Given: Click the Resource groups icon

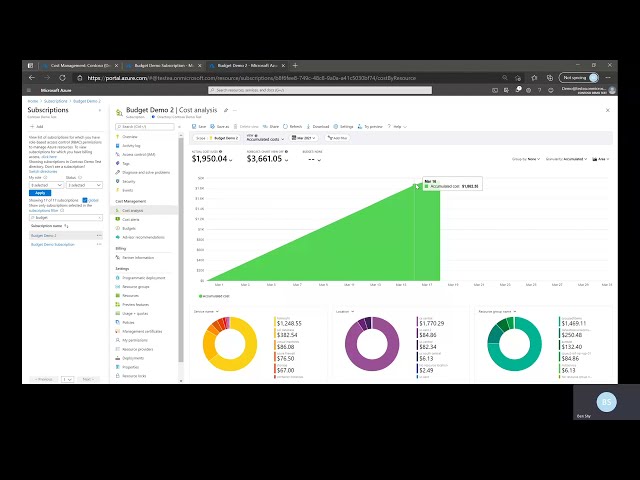Looking at the screenshot, I should [x=118, y=287].
